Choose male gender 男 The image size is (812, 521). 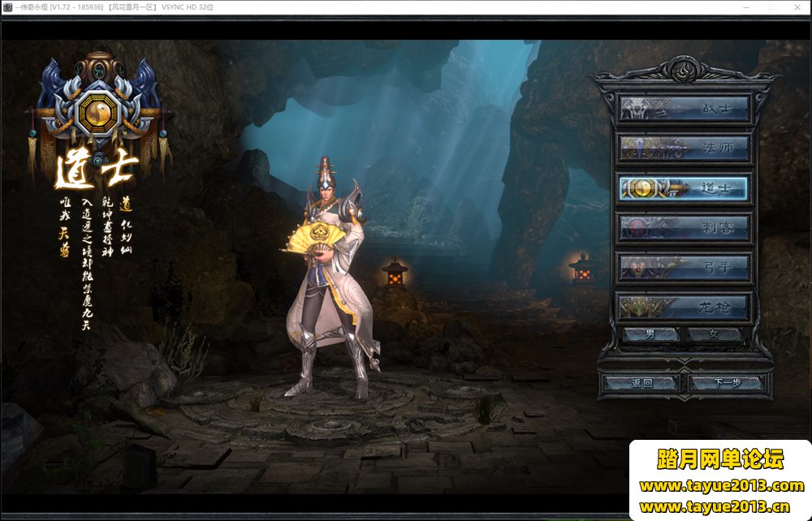(x=650, y=334)
